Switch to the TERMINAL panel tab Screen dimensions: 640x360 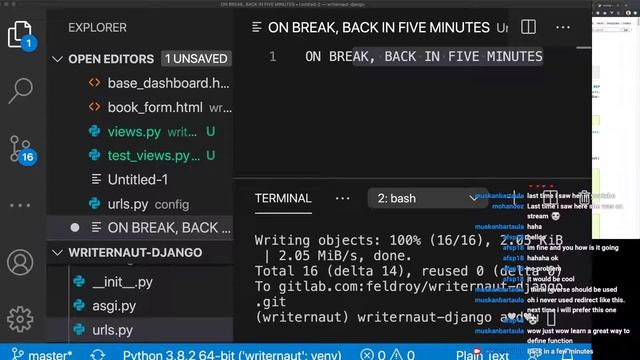coord(283,198)
